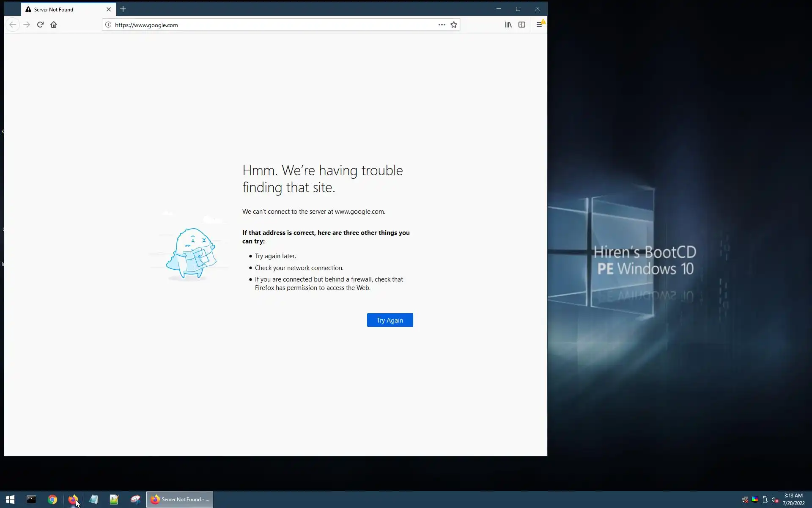Open the snipping scissors tool in taskbar
Screen dimensions: 812x508
[x=135, y=500]
